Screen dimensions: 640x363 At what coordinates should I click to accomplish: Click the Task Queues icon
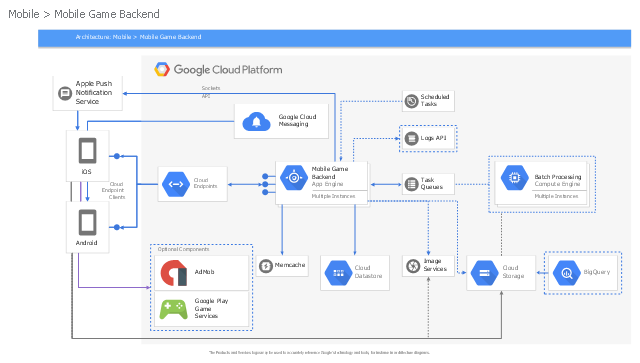pos(411,184)
